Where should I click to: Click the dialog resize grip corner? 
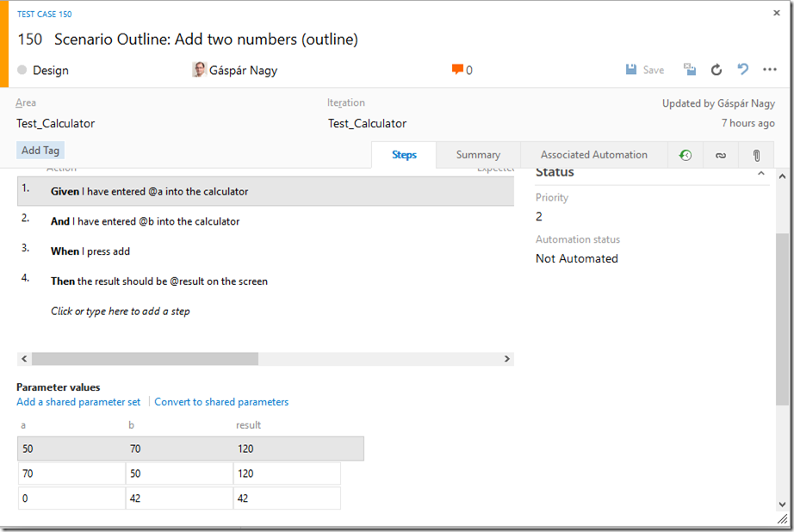782,519
